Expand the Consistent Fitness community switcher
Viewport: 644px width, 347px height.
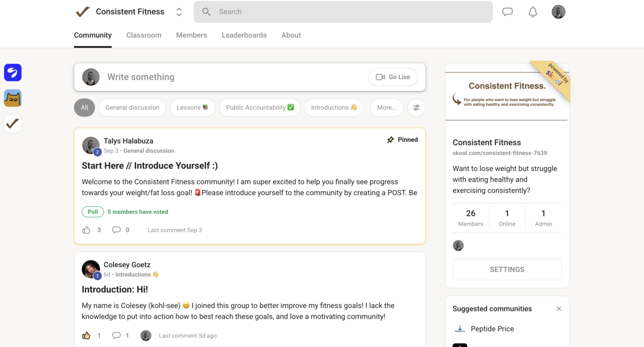point(179,12)
